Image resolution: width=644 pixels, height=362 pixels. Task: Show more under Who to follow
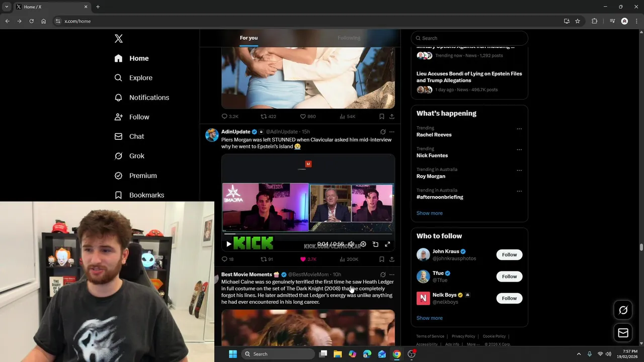429,318
